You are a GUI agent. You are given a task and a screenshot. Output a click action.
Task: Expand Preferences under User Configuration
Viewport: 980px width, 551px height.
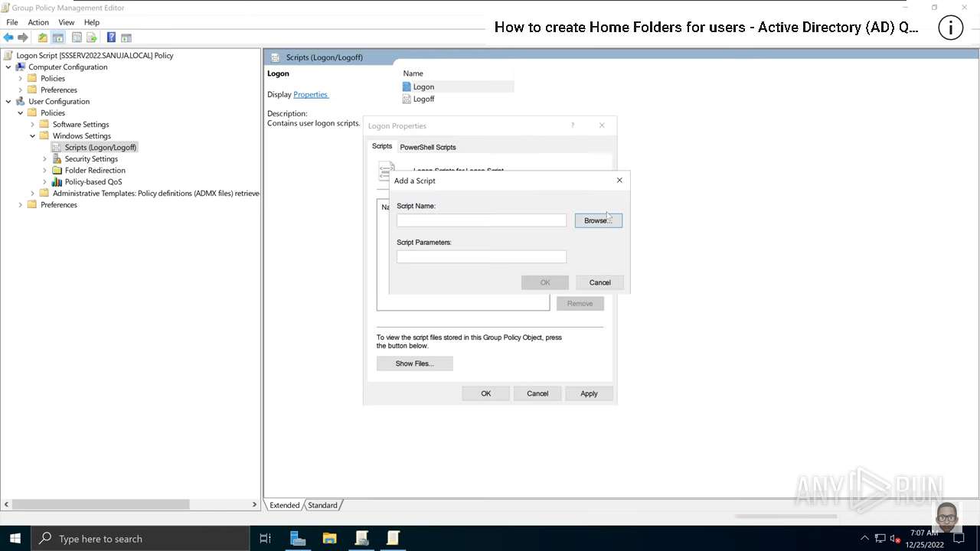click(x=21, y=204)
